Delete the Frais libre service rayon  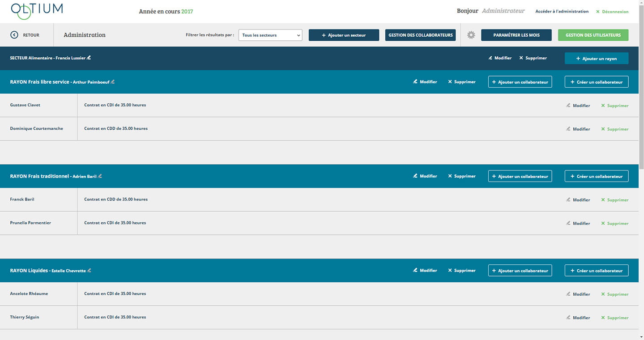click(462, 82)
